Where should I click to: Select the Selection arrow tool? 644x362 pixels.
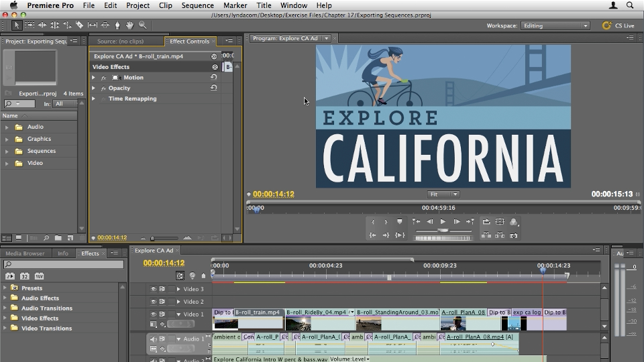[x=16, y=25]
